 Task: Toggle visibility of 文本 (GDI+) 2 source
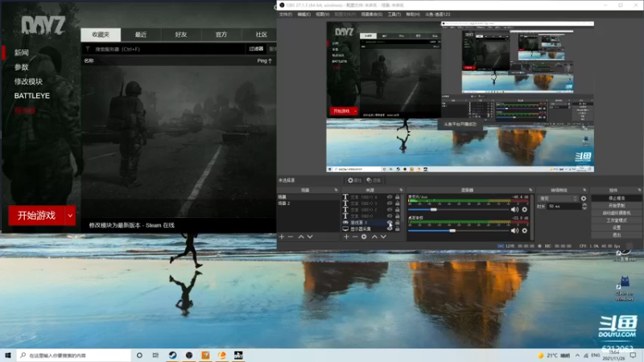click(390, 210)
